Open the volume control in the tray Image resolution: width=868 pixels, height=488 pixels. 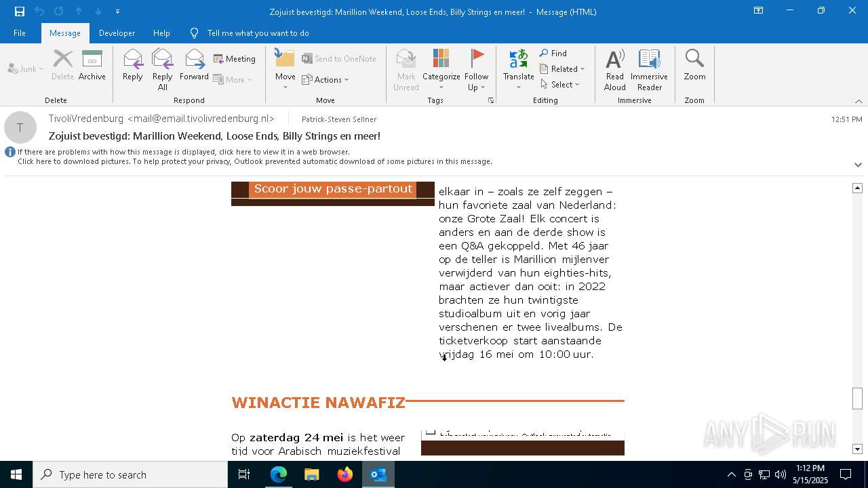pos(780,474)
